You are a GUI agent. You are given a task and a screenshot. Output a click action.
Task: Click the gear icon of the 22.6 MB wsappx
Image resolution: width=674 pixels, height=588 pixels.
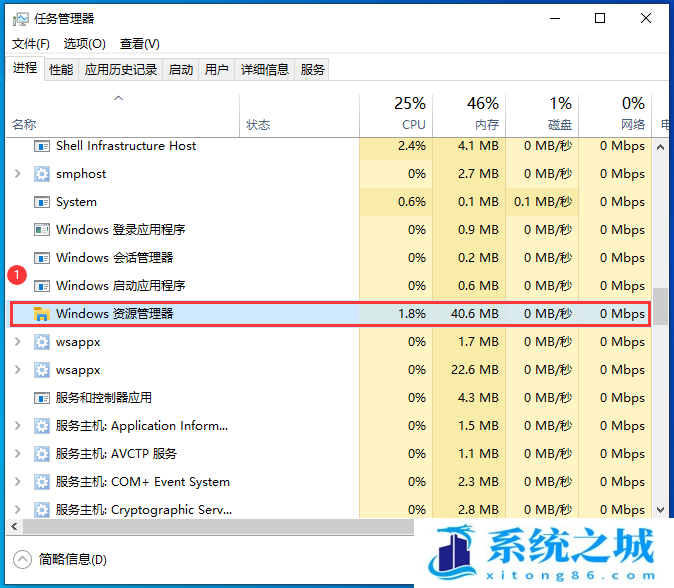coord(42,370)
